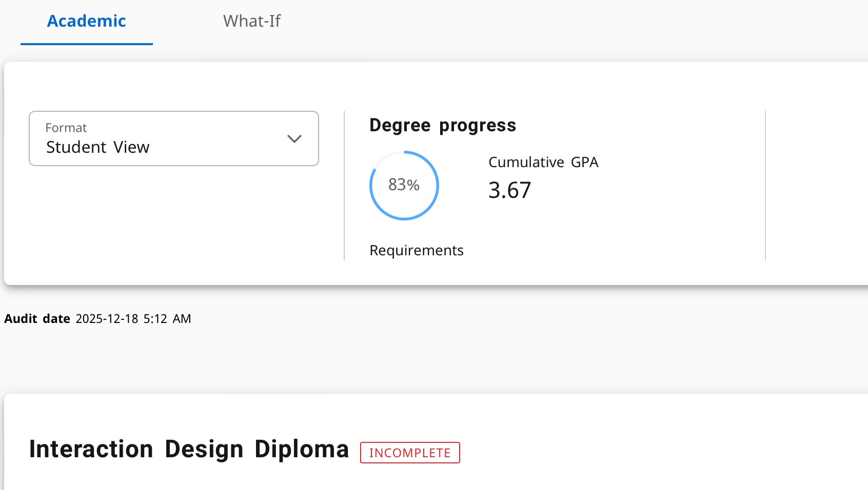Click the red INCOMPLETE status badge

click(x=409, y=453)
